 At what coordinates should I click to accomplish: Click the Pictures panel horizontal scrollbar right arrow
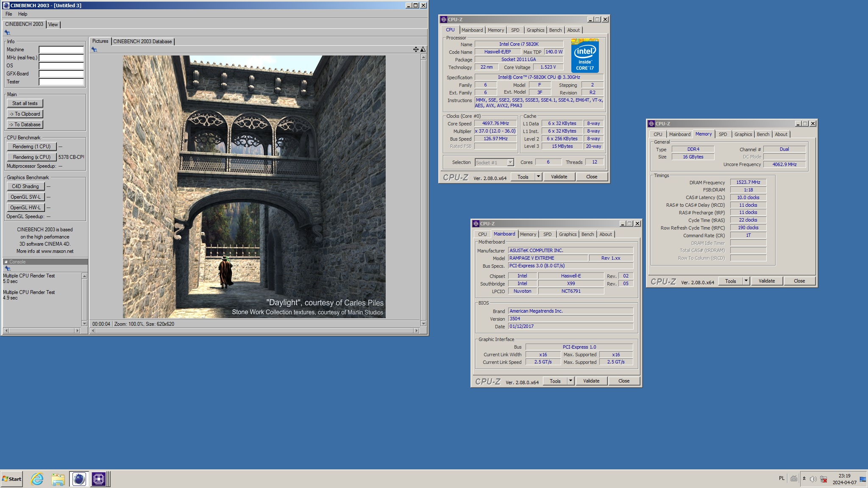point(416,330)
